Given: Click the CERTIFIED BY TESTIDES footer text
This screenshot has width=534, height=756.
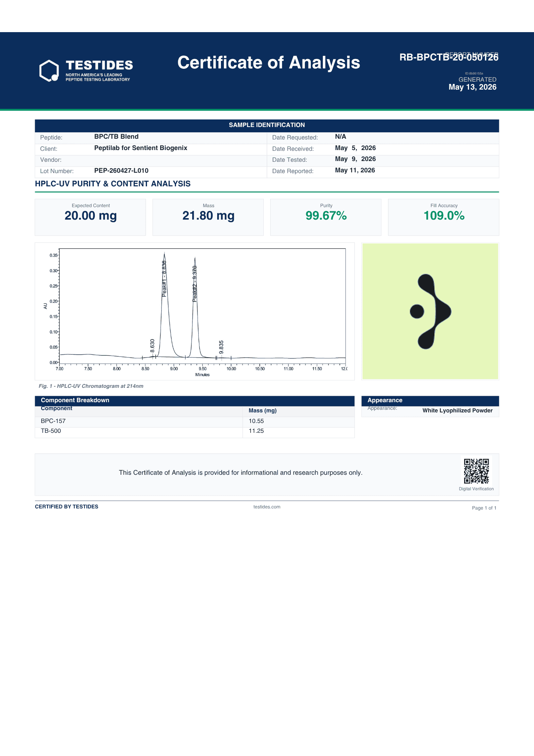Looking at the screenshot, I should click(x=66, y=507).
